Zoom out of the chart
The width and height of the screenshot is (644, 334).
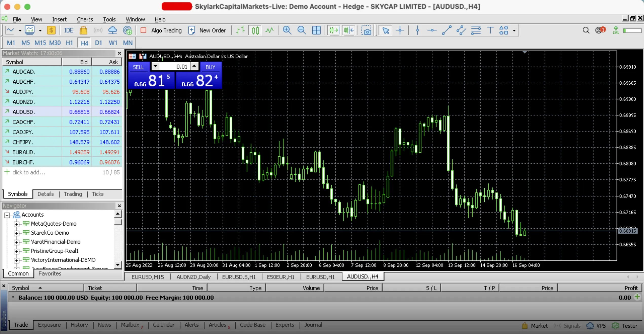pyautogui.click(x=301, y=30)
